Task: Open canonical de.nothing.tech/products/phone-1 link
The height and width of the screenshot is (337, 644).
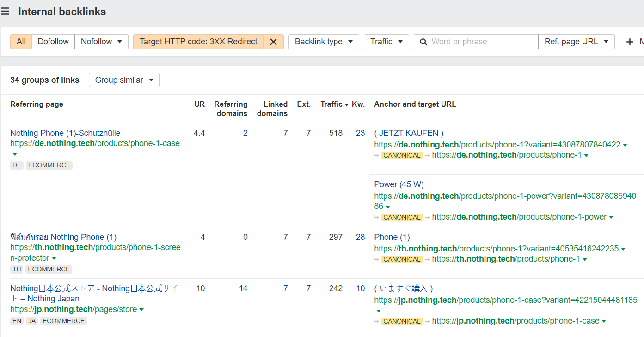Action: [x=507, y=155]
